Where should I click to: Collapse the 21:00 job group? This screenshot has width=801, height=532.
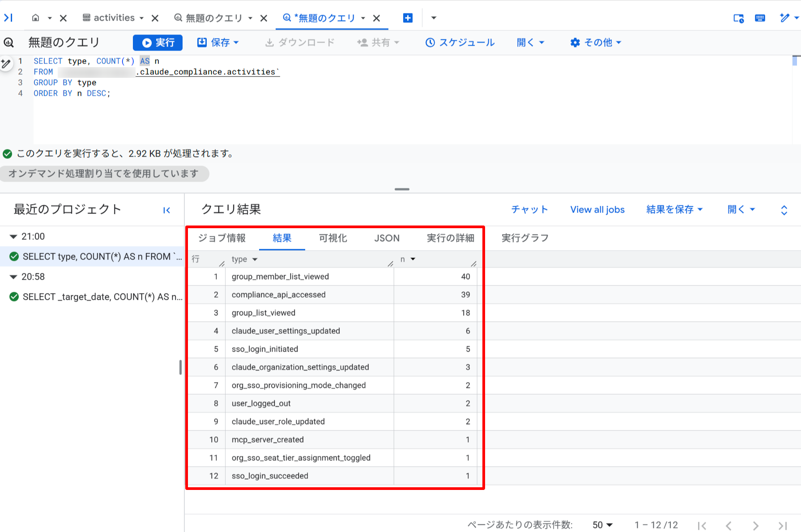tap(13, 237)
